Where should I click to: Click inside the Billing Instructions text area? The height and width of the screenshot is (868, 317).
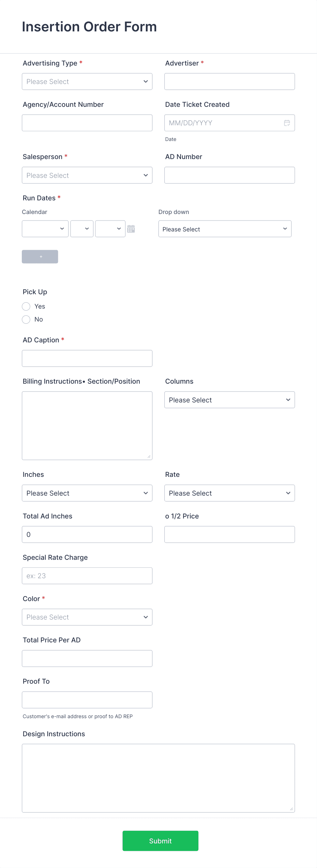[x=87, y=425]
